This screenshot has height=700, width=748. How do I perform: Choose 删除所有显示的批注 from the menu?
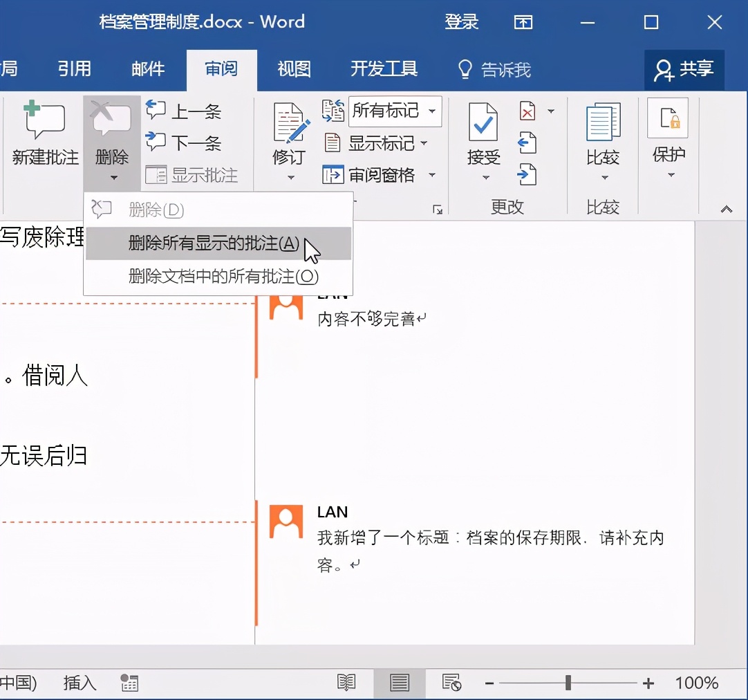tap(211, 244)
